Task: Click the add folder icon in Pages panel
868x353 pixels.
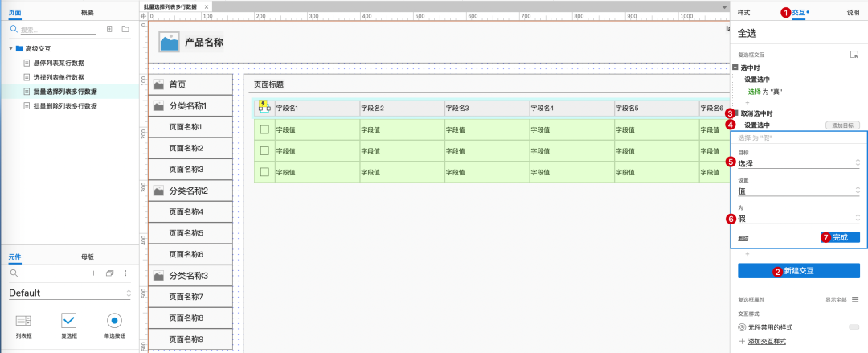Action: coord(125,29)
